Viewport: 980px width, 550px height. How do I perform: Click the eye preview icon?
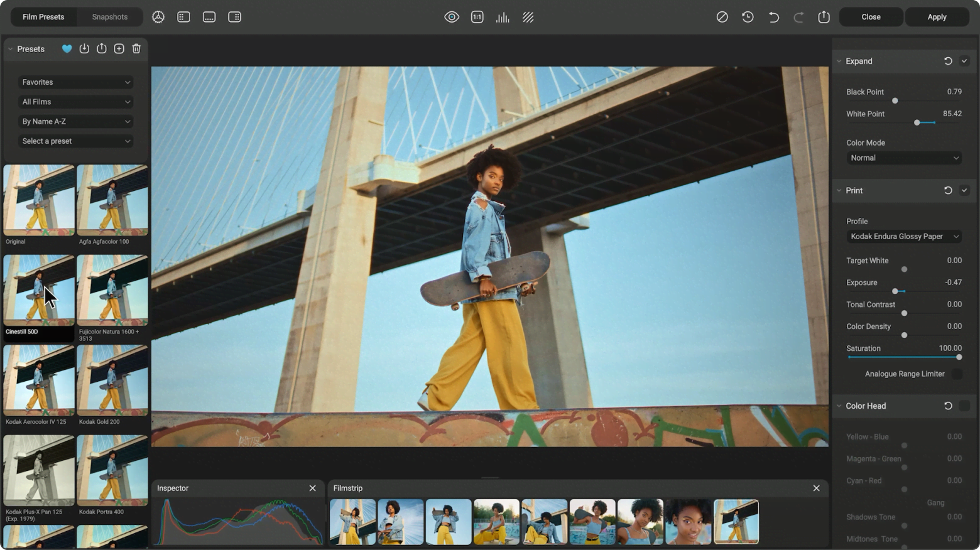coord(452,17)
